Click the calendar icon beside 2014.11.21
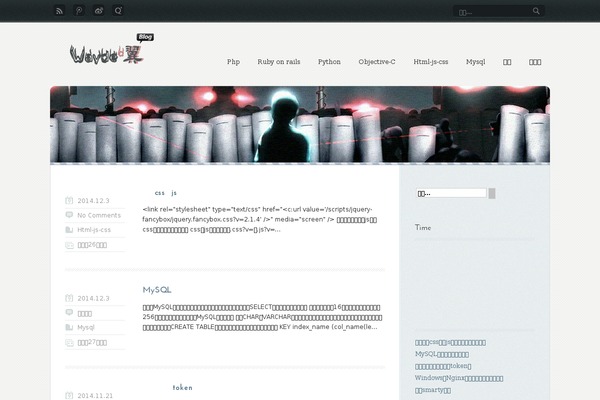Screen dimensions: 600x400 (69, 395)
